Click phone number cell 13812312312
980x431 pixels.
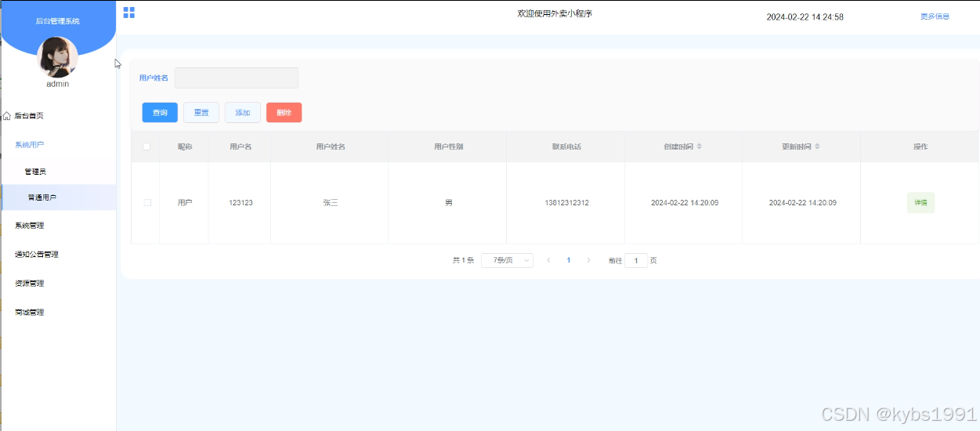[566, 203]
